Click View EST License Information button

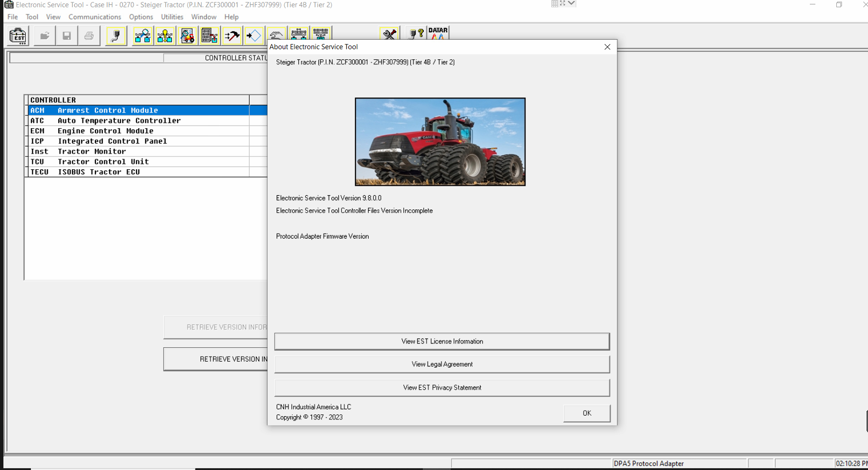point(442,341)
